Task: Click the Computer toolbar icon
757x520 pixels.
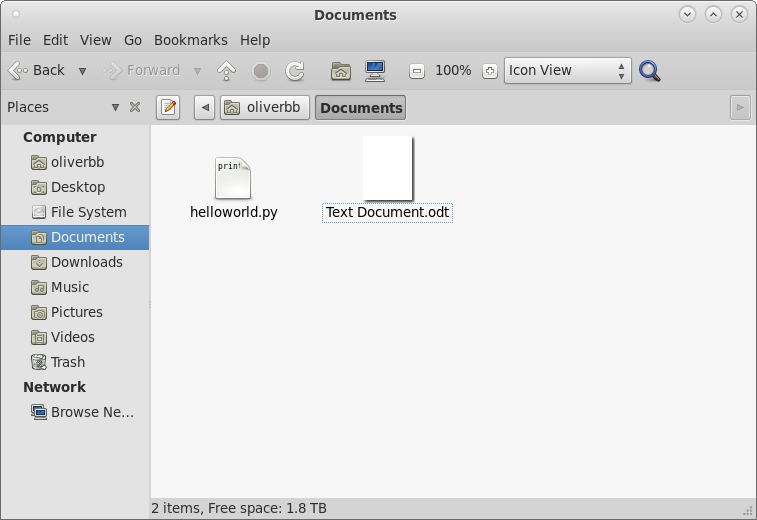Action: point(375,71)
